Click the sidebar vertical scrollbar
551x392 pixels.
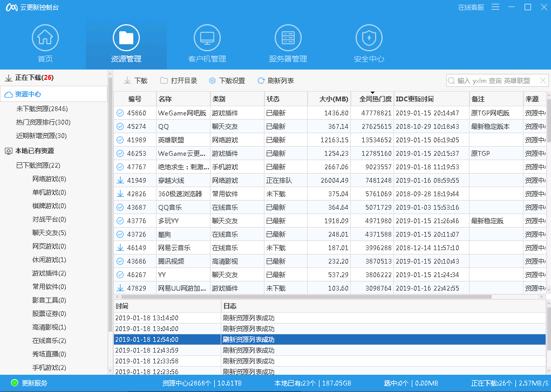pos(110,204)
